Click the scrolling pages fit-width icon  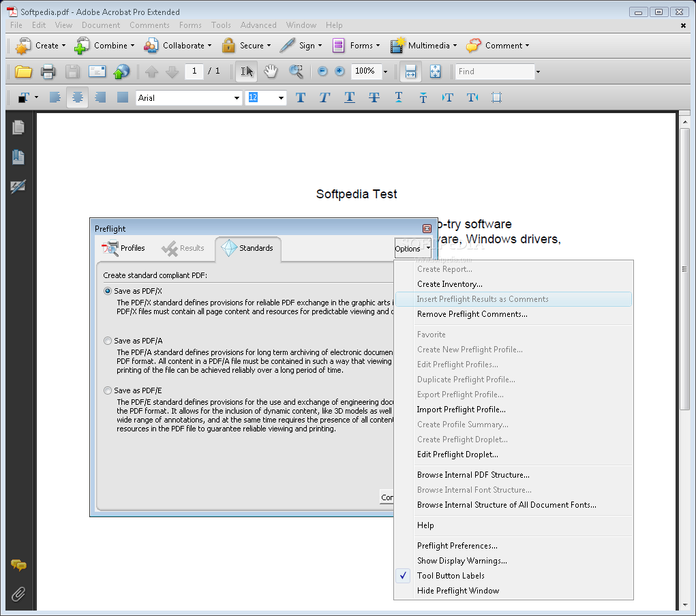click(x=410, y=72)
